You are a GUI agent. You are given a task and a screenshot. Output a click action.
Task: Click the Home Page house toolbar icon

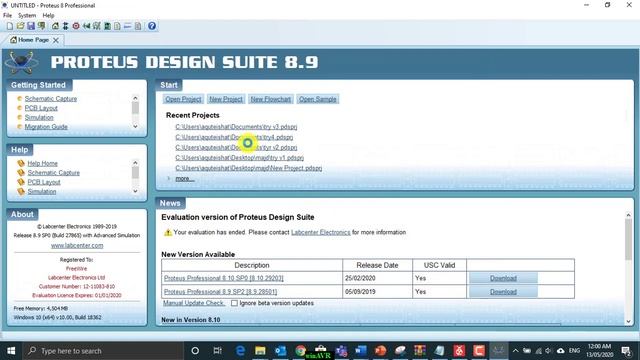pos(55,26)
